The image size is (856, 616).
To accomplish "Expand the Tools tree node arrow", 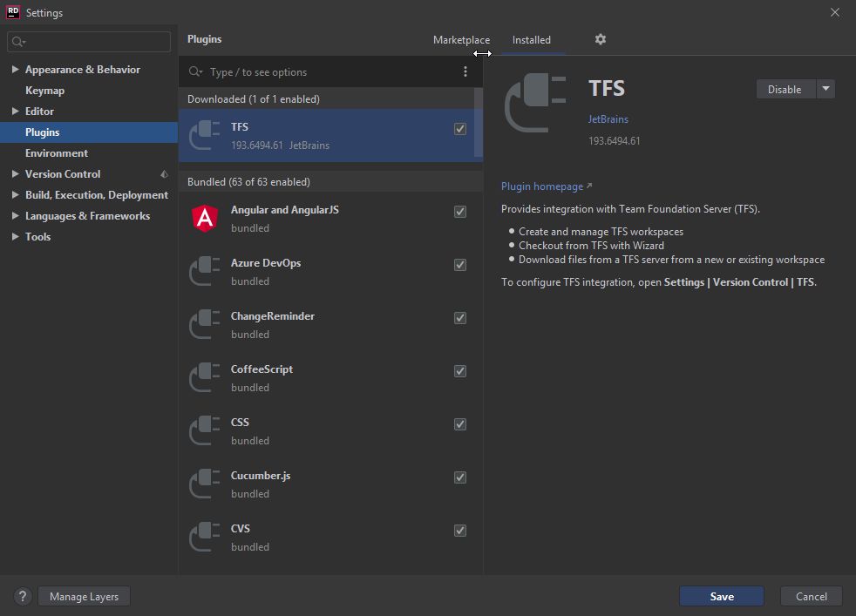I will point(16,236).
